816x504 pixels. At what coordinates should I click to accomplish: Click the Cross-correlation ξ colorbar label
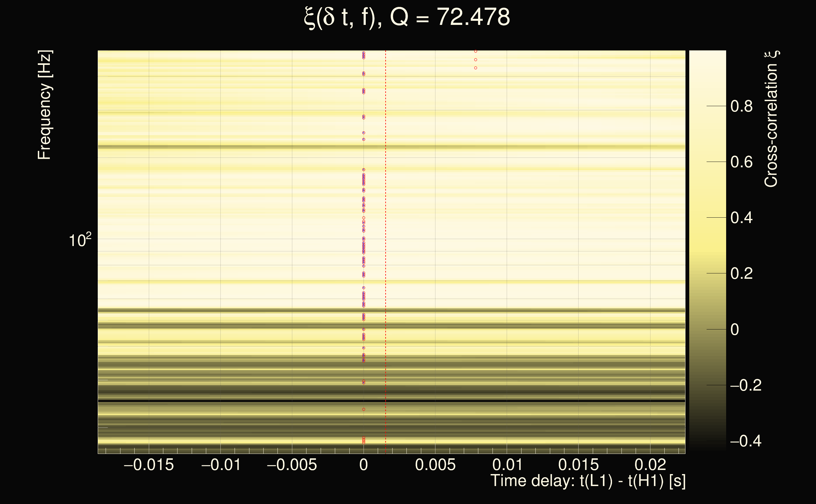771,119
